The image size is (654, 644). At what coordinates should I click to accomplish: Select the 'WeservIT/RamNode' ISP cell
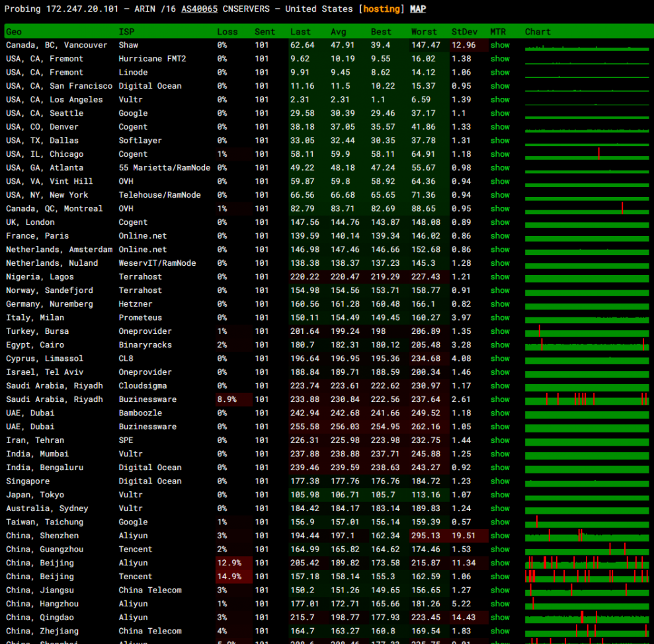pyautogui.click(x=157, y=263)
